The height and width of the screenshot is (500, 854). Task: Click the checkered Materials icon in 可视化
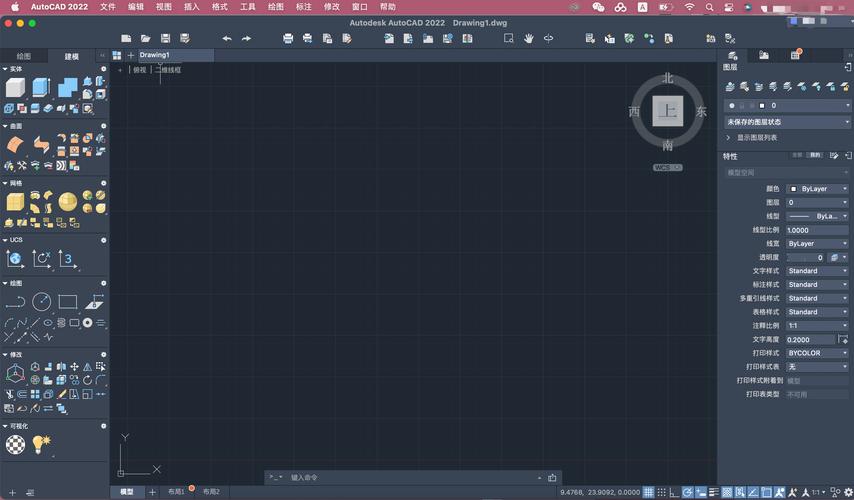tap(15, 444)
